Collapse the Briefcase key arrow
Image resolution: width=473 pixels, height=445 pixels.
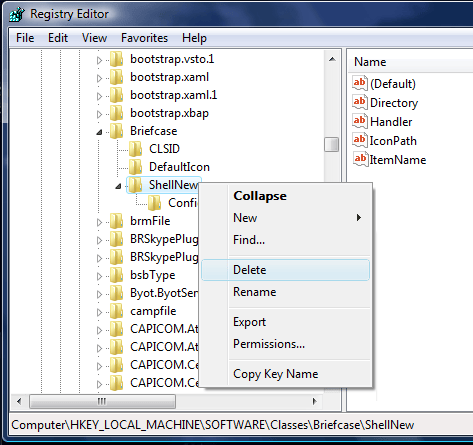click(99, 132)
